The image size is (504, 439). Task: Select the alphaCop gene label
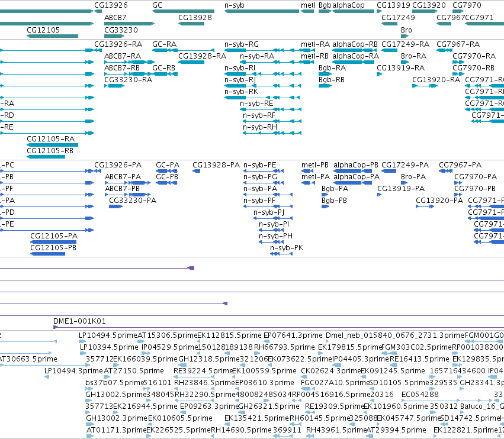coord(348,5)
